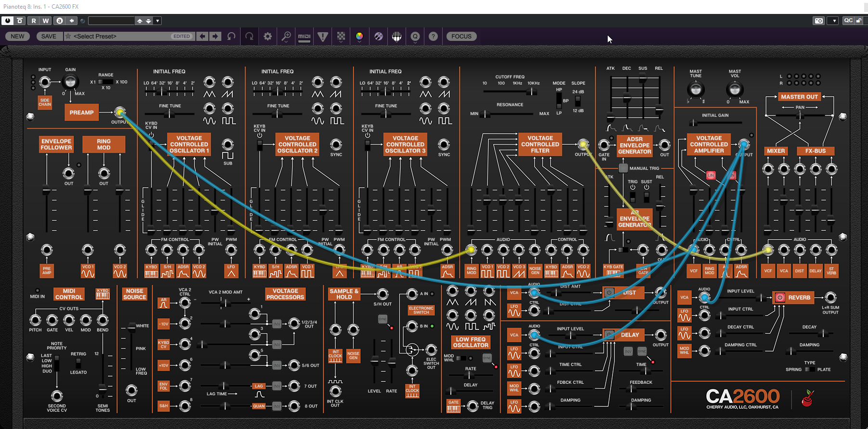Click the delay FEEDBACK slider
The image size is (868, 429).
pos(641,389)
